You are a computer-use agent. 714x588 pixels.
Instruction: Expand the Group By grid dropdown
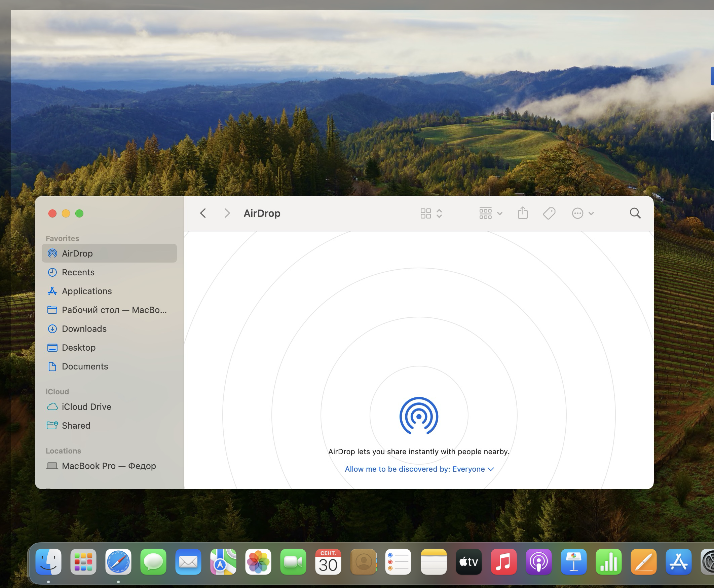pyautogui.click(x=490, y=213)
